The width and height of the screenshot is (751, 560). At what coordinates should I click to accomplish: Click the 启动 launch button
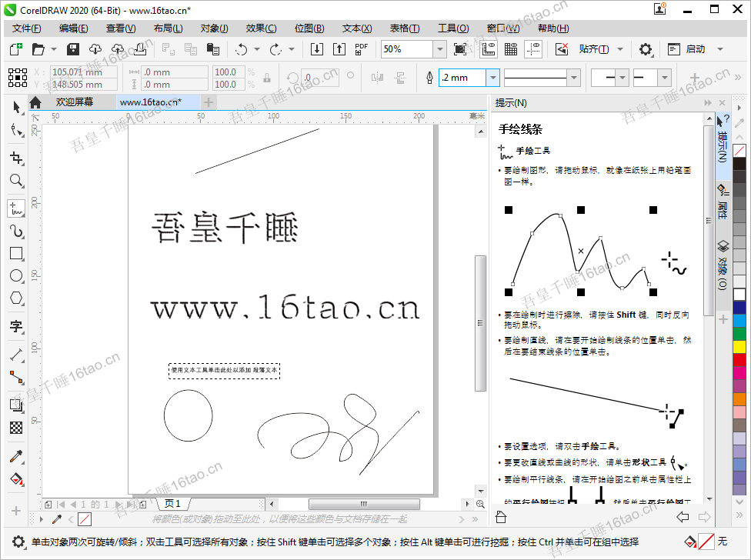pyautogui.click(x=695, y=49)
